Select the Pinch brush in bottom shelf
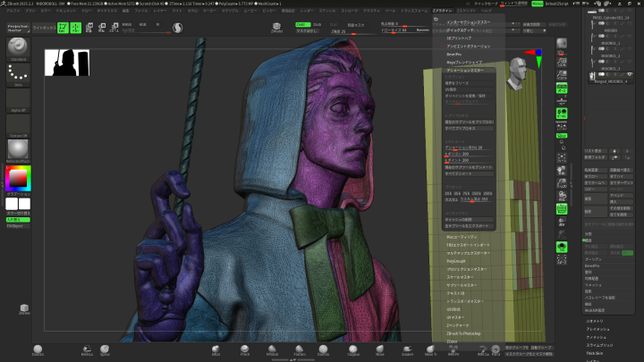644x362 pixels. click(x=245, y=349)
